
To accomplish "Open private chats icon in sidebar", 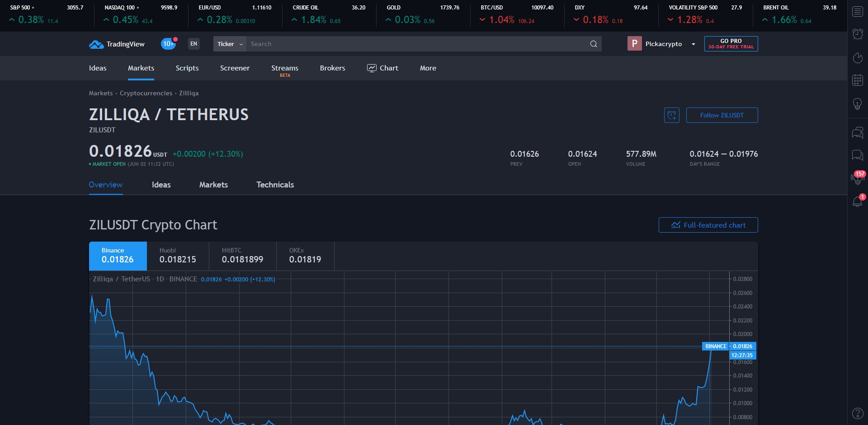I will [x=858, y=155].
